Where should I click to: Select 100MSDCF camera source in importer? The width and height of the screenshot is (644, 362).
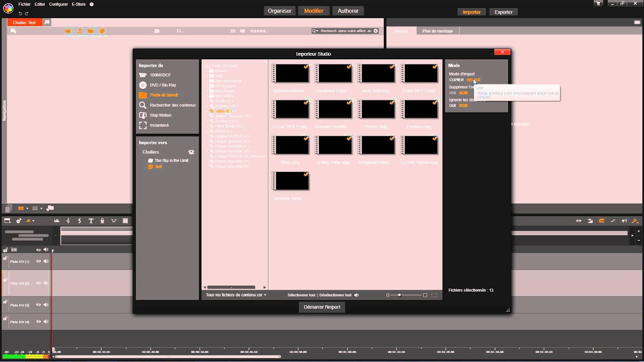160,75
